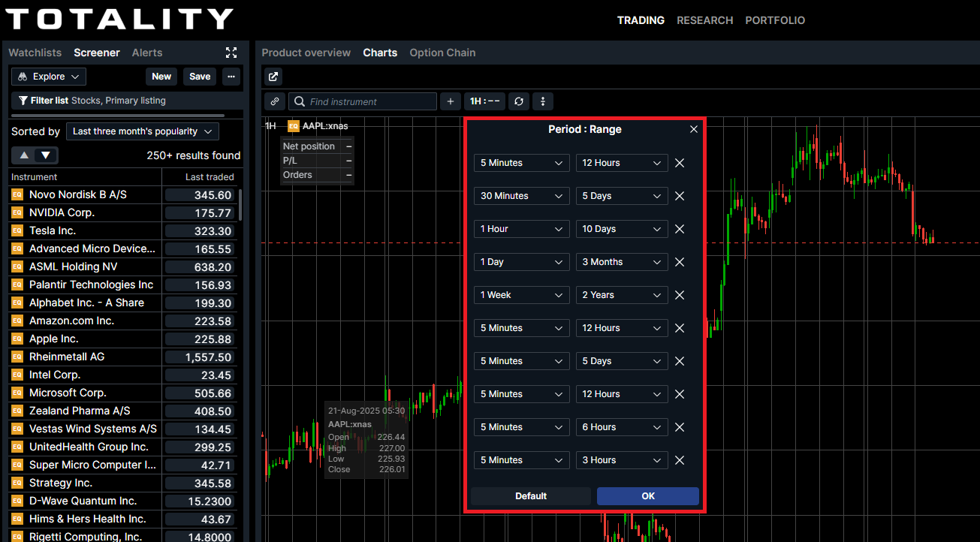Viewport: 980px width, 542px height.
Task: Open the pop-out chart window icon
Action: point(273,77)
